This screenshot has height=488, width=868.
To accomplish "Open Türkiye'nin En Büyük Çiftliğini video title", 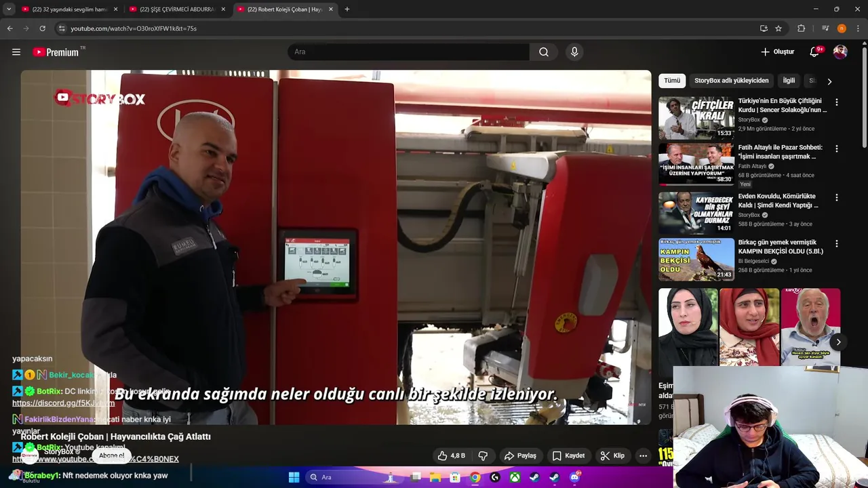I will point(783,105).
